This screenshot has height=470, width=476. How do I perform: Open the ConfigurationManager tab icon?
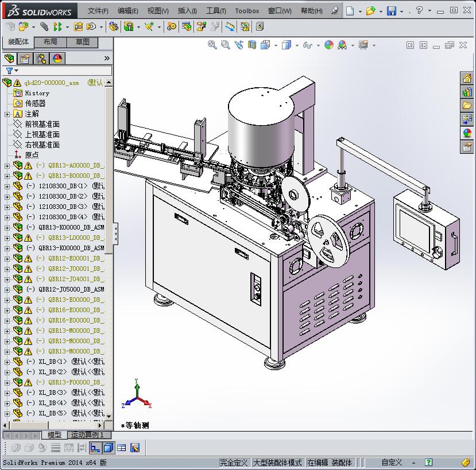pos(41,58)
